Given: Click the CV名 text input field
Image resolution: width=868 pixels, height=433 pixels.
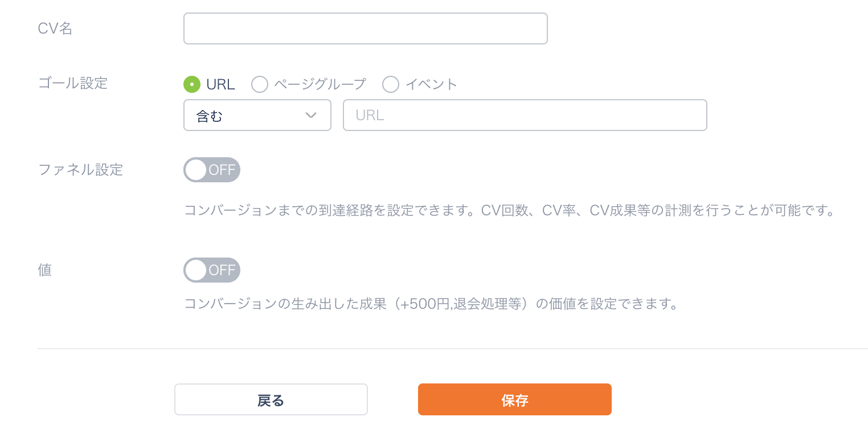Looking at the screenshot, I should point(365,28).
